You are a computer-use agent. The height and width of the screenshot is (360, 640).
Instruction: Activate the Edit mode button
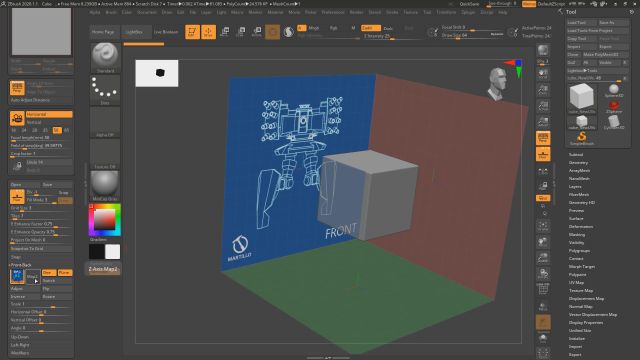(192, 32)
